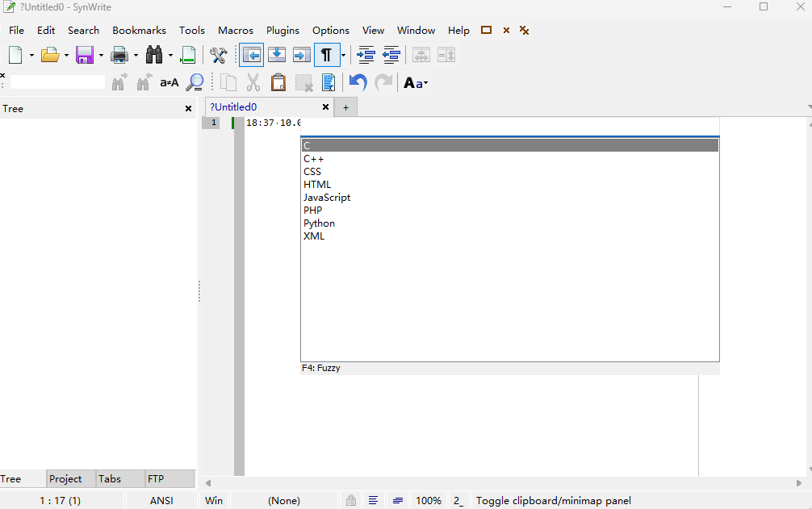The height and width of the screenshot is (509, 812).
Task: Open the Help menu
Action: tap(458, 31)
